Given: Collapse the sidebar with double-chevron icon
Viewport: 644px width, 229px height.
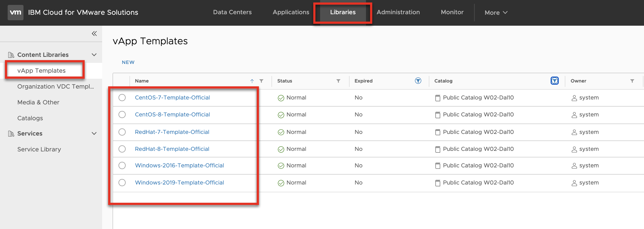Looking at the screenshot, I should pos(94,34).
